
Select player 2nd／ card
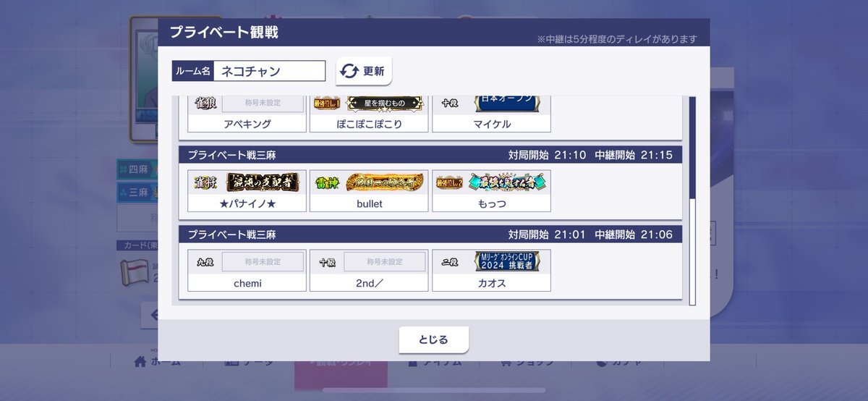[x=369, y=271]
